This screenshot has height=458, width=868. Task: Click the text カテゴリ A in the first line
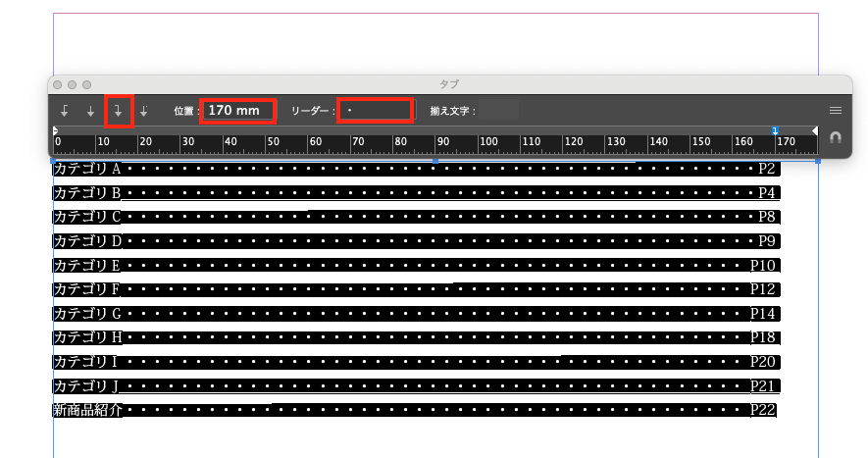click(x=86, y=169)
